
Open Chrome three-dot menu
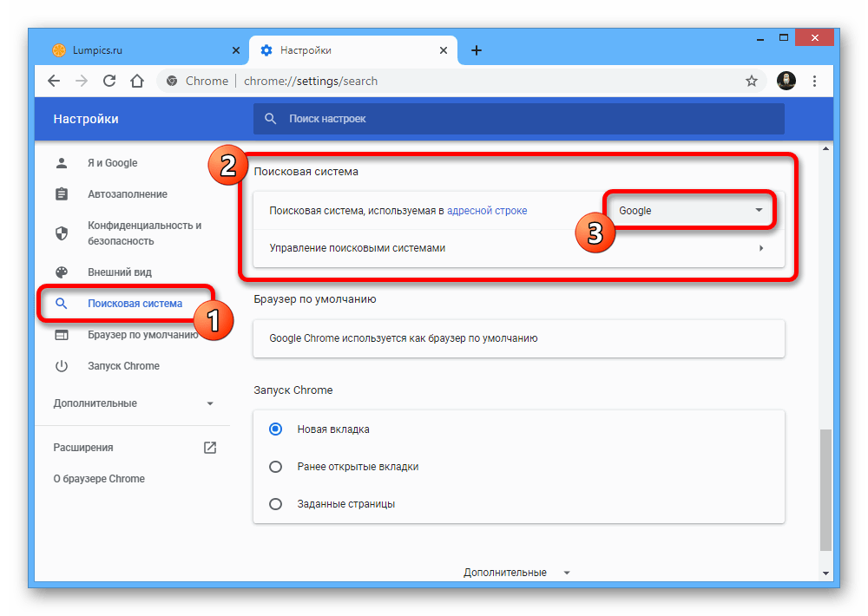pyautogui.click(x=814, y=81)
